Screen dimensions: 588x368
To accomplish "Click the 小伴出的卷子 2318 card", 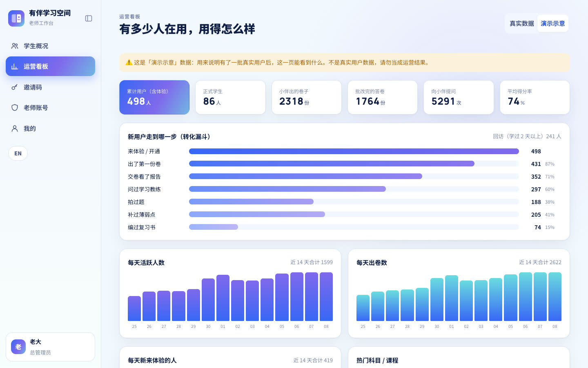I will (307, 97).
